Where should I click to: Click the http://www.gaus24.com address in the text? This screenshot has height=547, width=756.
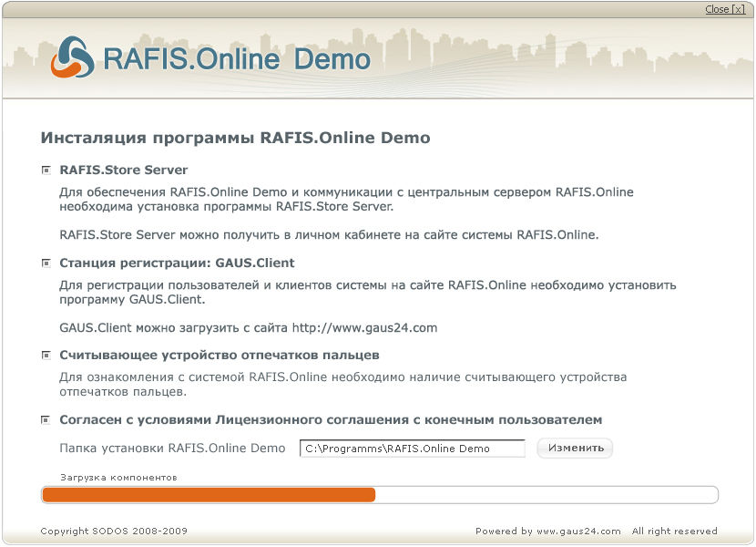[364, 328]
